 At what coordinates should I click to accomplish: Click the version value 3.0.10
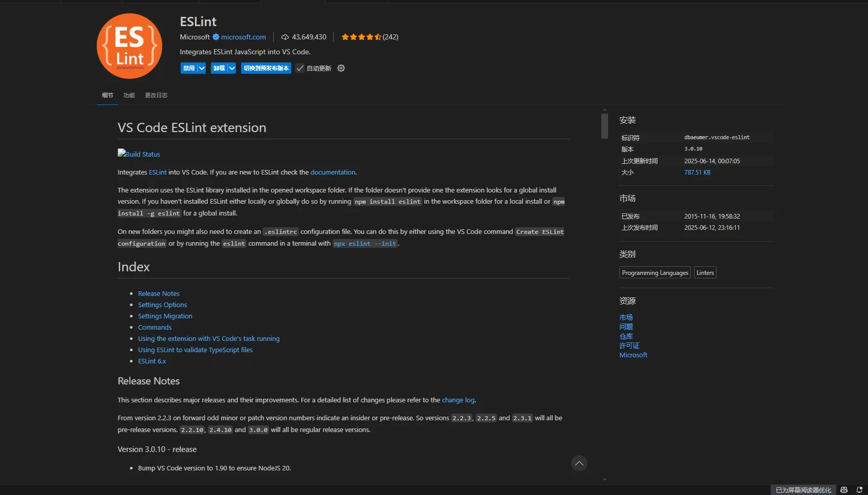click(693, 149)
